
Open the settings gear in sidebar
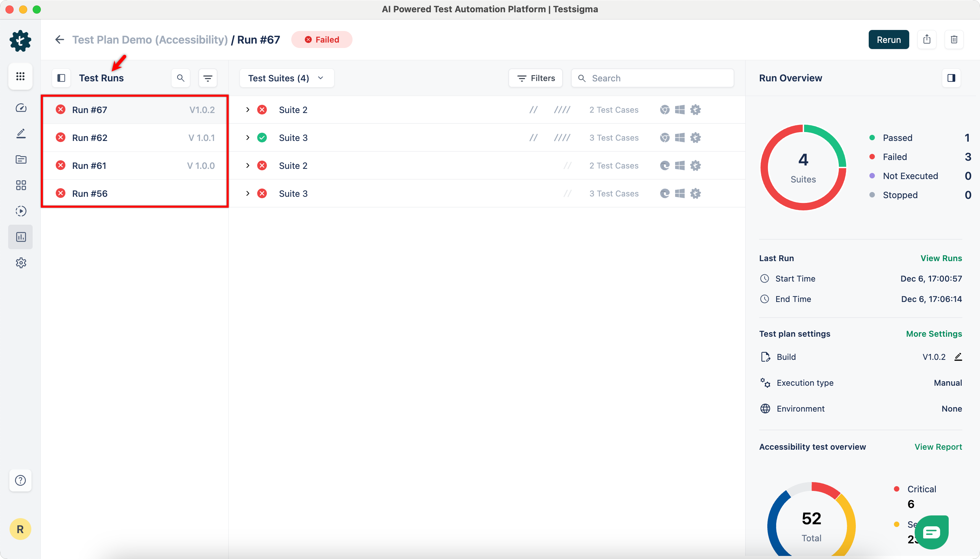pyautogui.click(x=21, y=263)
